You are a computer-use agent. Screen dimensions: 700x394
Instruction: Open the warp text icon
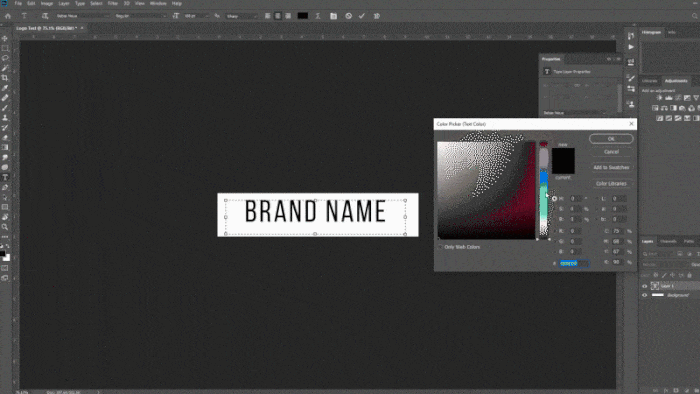tap(318, 16)
